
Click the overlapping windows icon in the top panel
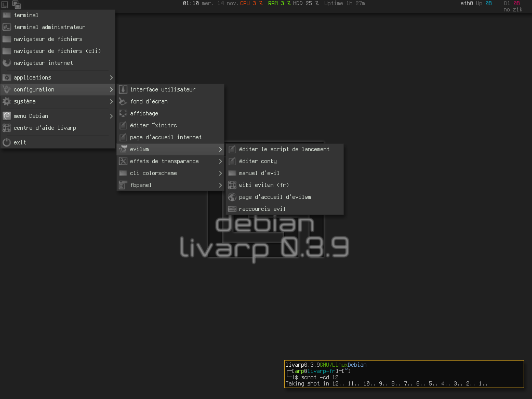click(x=17, y=4)
